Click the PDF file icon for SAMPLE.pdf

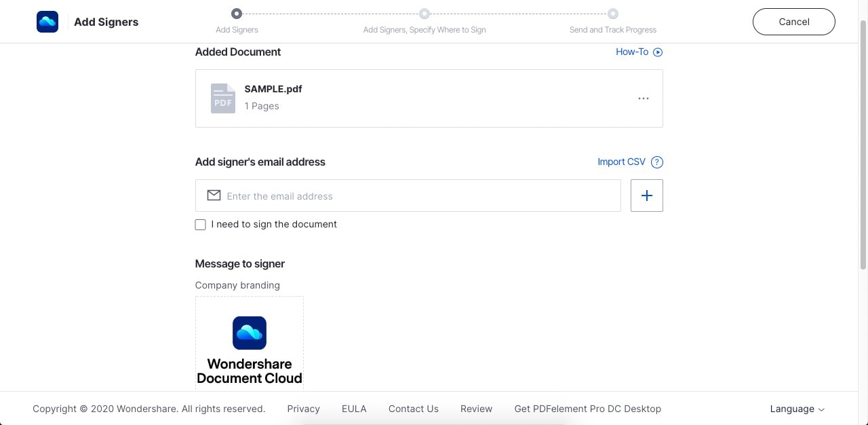223,98
